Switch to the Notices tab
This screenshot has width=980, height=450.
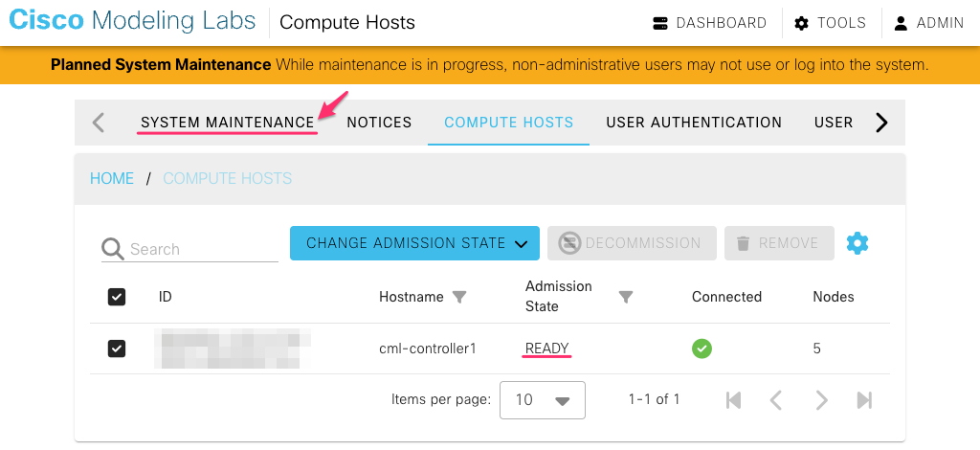pyautogui.click(x=379, y=123)
